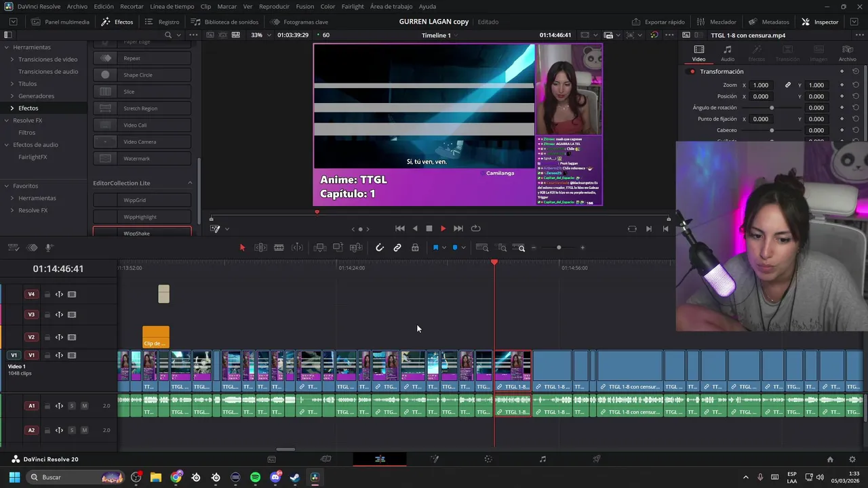Jump to first frame button
This screenshot has width=868, height=488.
pyautogui.click(x=400, y=228)
